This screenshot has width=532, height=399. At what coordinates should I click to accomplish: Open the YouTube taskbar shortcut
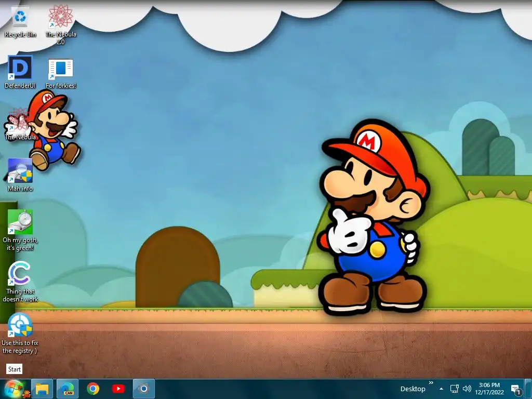coord(118,389)
